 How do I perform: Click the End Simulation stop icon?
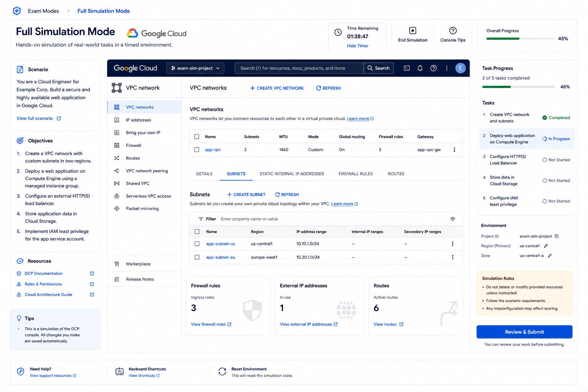click(x=413, y=31)
